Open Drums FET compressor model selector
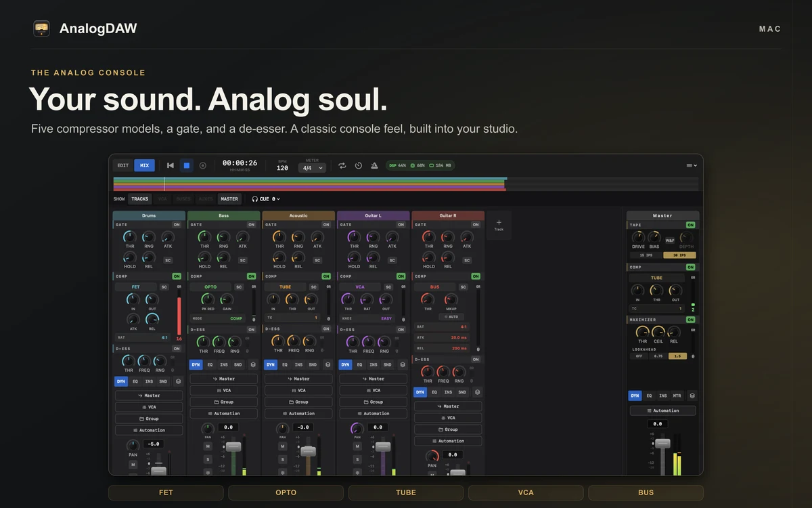Image resolution: width=812 pixels, height=508 pixels. (x=135, y=287)
